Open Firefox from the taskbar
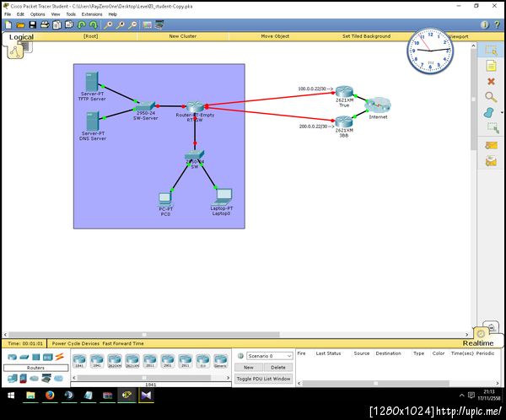Screen dimensions: 506x420 (50, 396)
